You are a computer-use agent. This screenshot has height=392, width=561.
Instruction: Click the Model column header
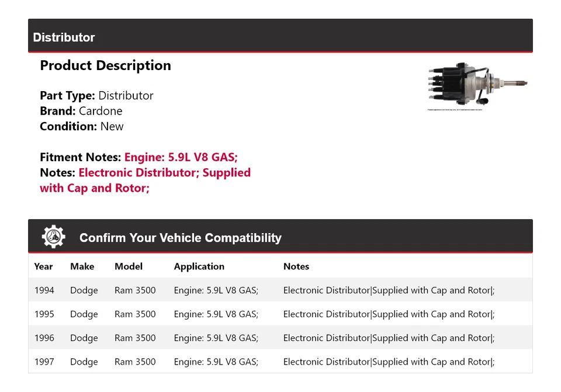[x=129, y=266]
